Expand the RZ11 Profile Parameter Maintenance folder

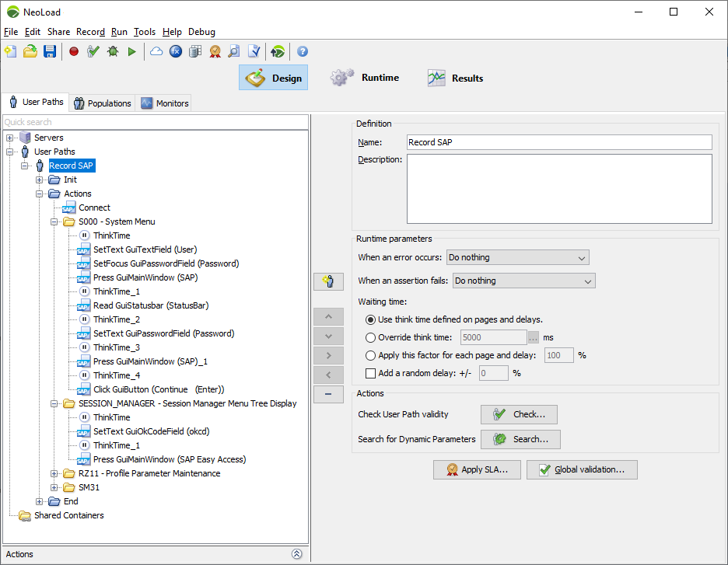coord(54,473)
